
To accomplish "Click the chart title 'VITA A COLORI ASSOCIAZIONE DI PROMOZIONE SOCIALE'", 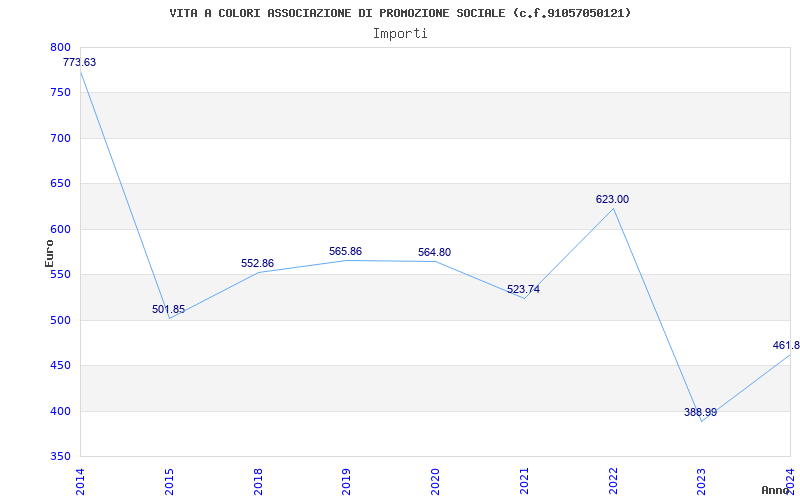I will pyautogui.click(x=338, y=13).
